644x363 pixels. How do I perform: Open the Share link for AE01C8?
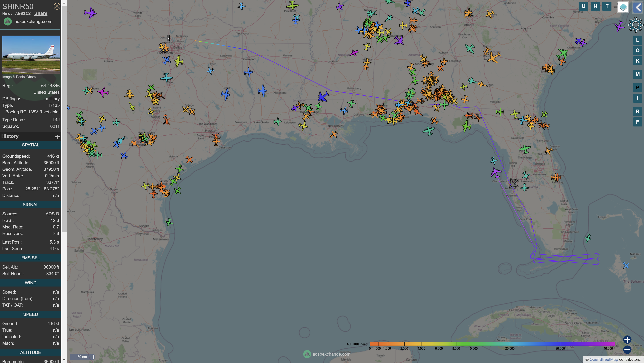coord(41,13)
